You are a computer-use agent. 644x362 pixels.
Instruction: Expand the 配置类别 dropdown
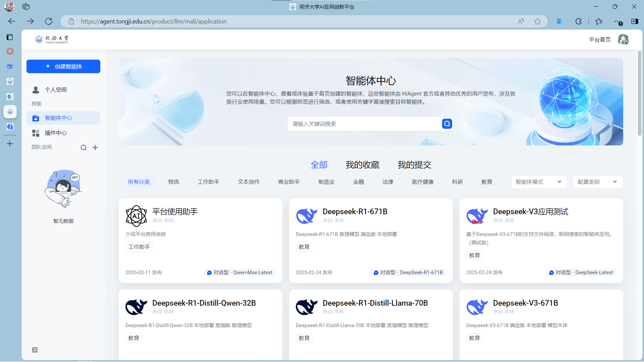(x=597, y=182)
